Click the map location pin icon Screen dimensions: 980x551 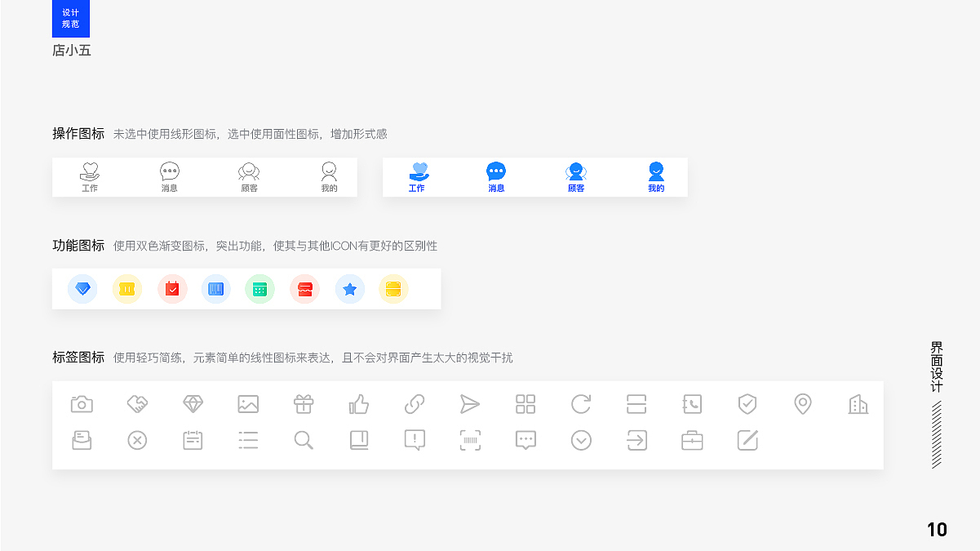pyautogui.click(x=803, y=404)
